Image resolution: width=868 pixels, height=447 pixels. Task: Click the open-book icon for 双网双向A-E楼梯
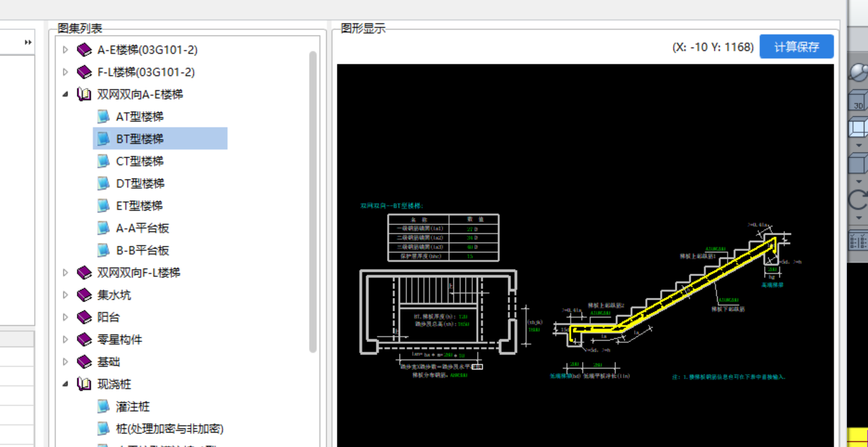[x=84, y=95]
